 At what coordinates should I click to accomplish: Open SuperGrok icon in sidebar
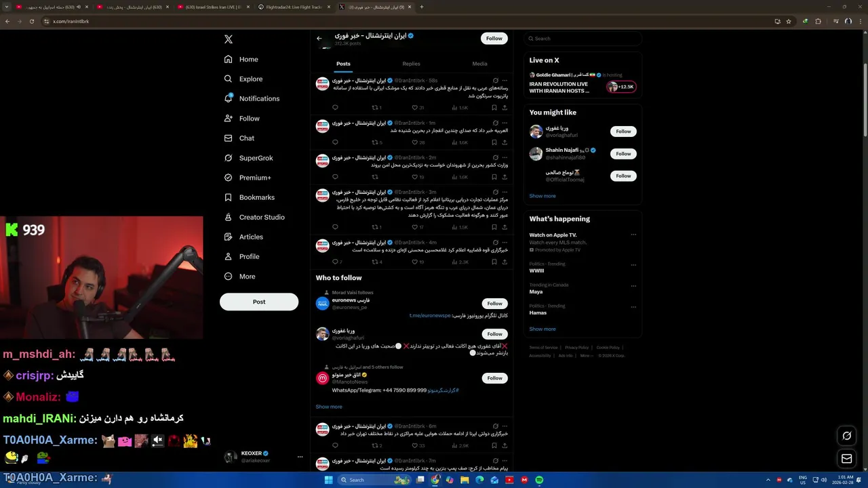point(229,158)
